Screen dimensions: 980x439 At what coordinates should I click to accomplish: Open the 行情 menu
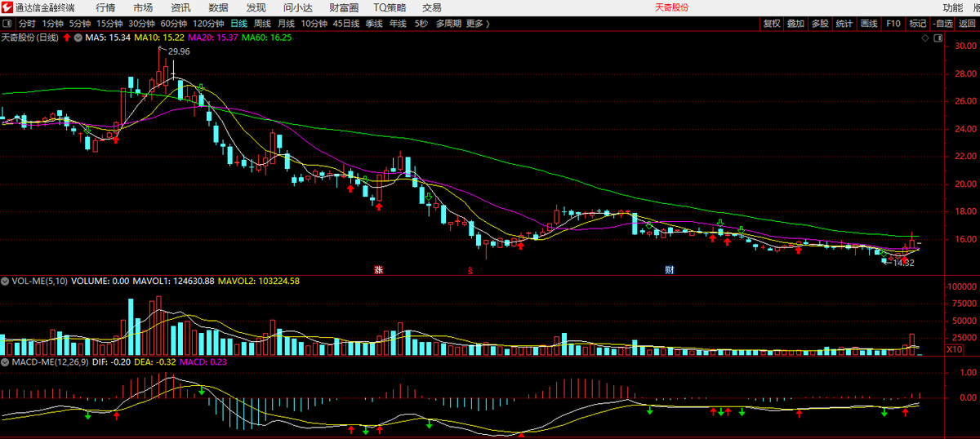point(105,7)
